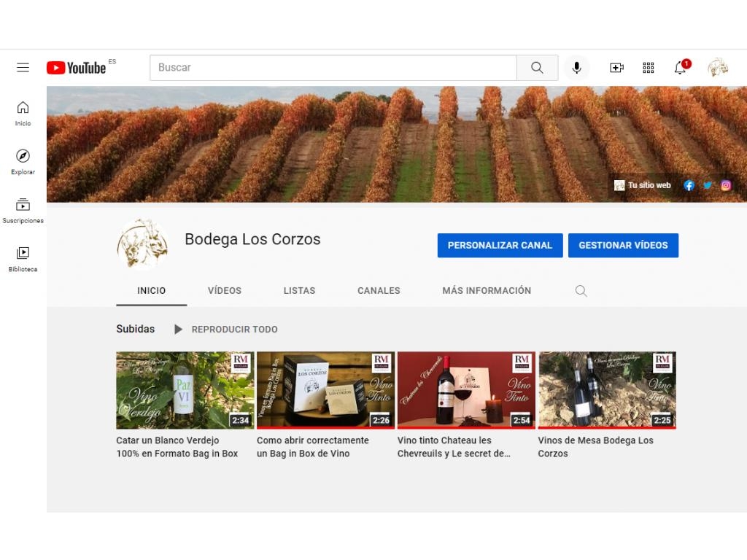Screen dimensions: 747x560
Task: Open Explorar in the sidebar
Action: pyautogui.click(x=23, y=162)
